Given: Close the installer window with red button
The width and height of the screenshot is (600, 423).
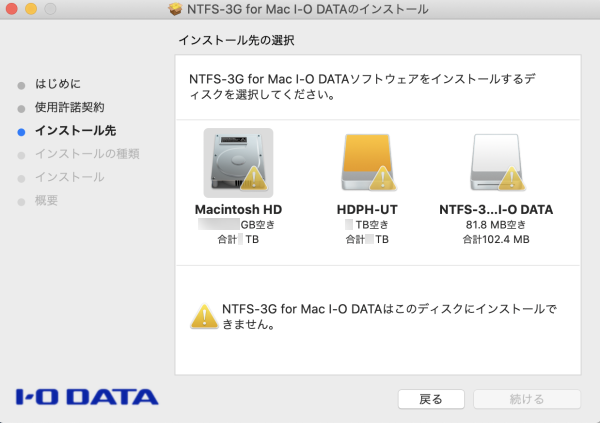Looking at the screenshot, I should pyautogui.click(x=11, y=9).
